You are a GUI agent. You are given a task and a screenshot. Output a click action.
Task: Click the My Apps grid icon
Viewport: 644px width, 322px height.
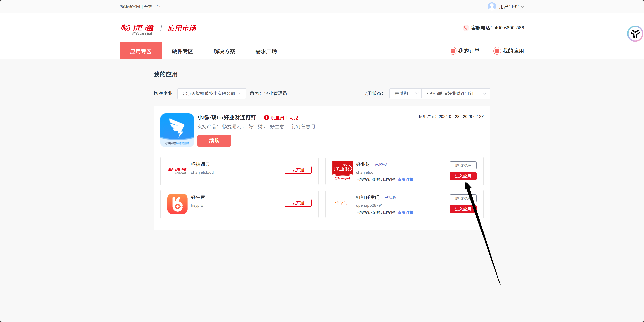pyautogui.click(x=497, y=51)
